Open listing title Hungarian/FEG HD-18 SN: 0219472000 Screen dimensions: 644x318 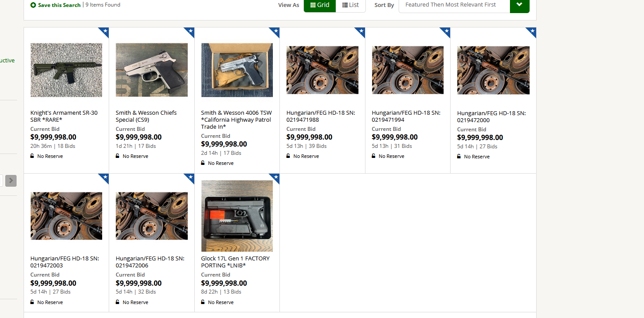(492, 116)
